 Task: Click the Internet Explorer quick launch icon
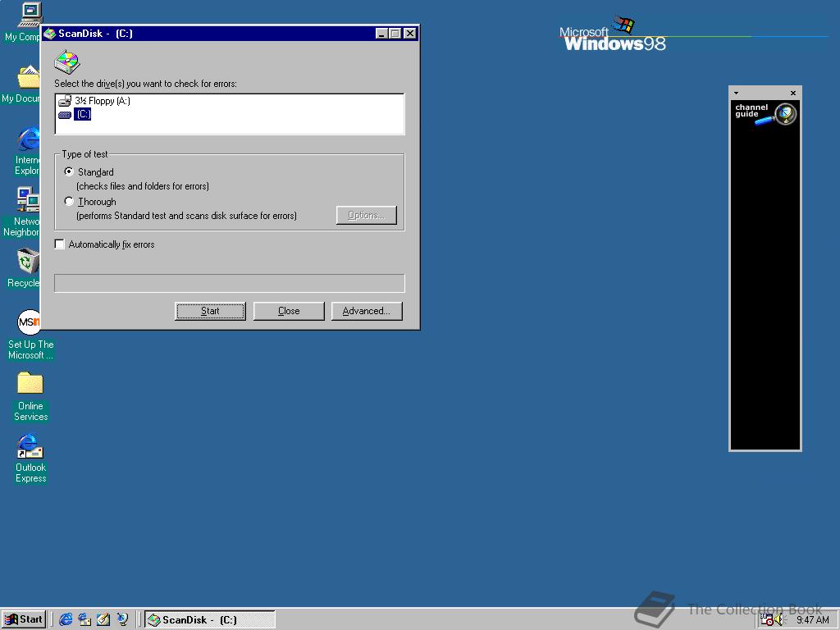pos(66,619)
